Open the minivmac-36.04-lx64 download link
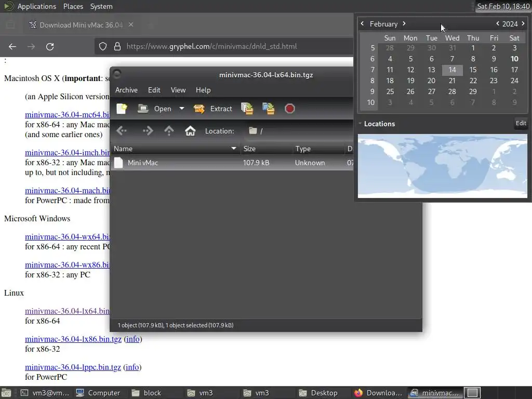Viewport: 532px width, 399px height. (67, 311)
